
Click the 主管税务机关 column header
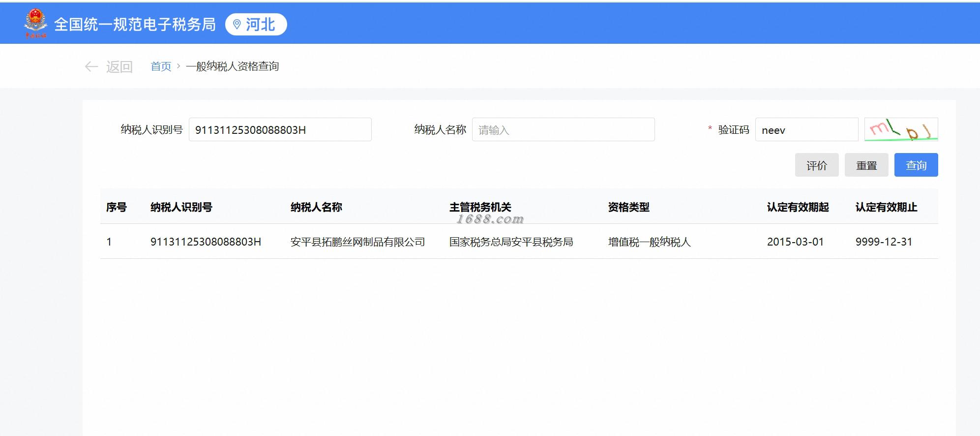pyautogui.click(x=480, y=207)
